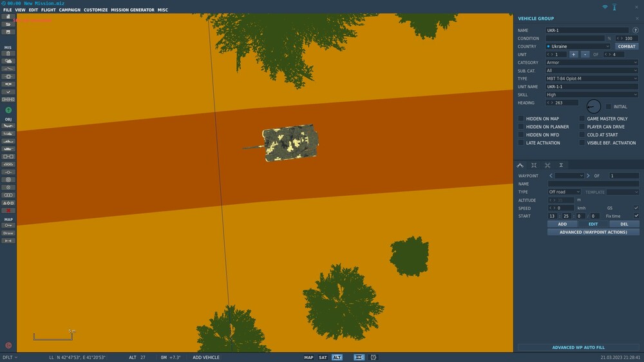The width and height of the screenshot is (644, 362).
Task: Enable Late Activation checkbox
Action: (521, 143)
